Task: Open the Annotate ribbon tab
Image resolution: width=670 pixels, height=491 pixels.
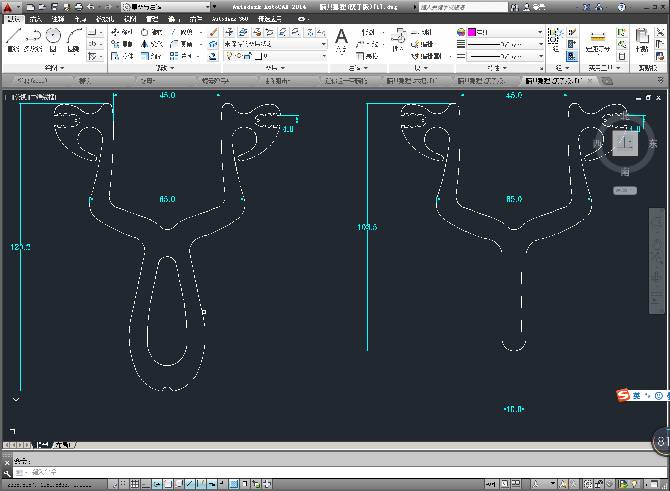Action: click(58, 19)
